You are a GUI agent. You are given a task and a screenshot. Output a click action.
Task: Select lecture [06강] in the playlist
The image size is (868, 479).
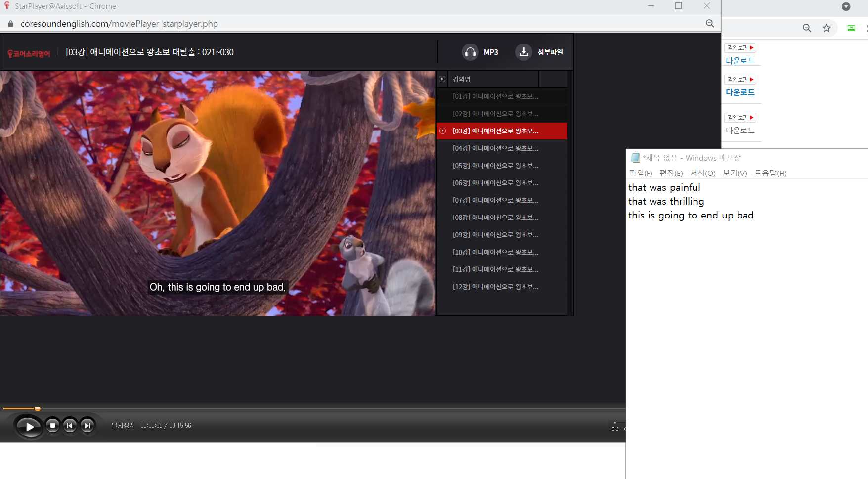coord(502,183)
